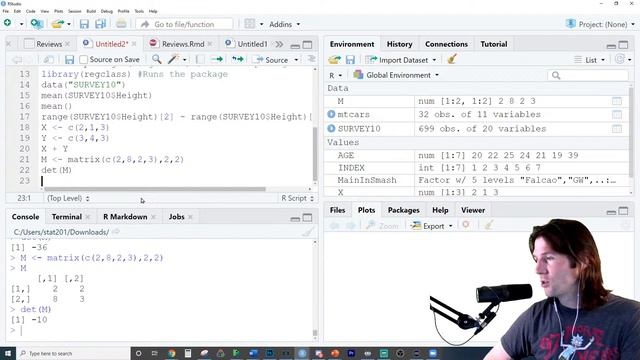Open the code tools magic wand
Viewport: 640px width, 360px height.
click(x=173, y=59)
